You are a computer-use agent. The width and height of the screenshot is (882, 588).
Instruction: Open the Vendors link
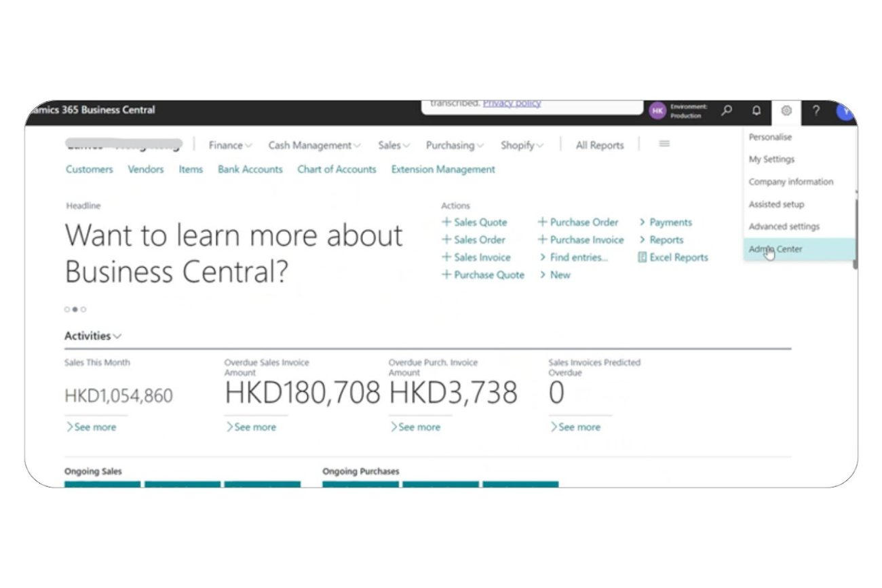point(146,170)
